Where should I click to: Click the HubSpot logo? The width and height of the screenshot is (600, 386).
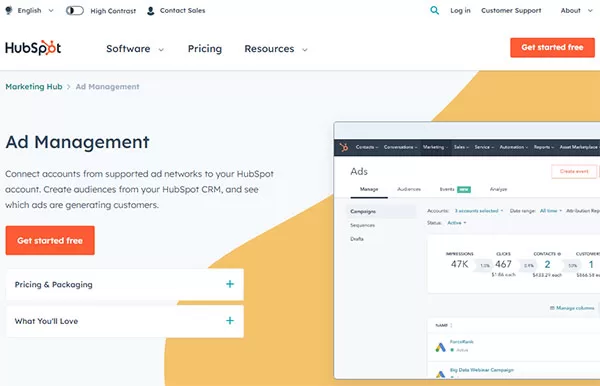33,48
